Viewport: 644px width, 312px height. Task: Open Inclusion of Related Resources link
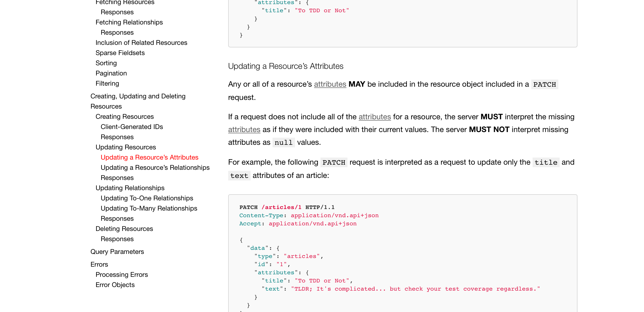(141, 43)
